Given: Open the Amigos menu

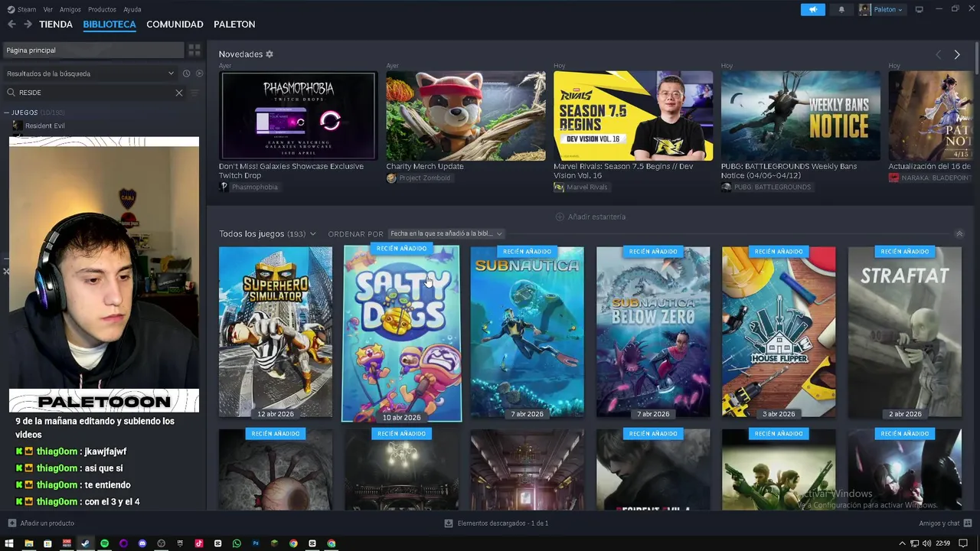Looking at the screenshot, I should [x=70, y=9].
